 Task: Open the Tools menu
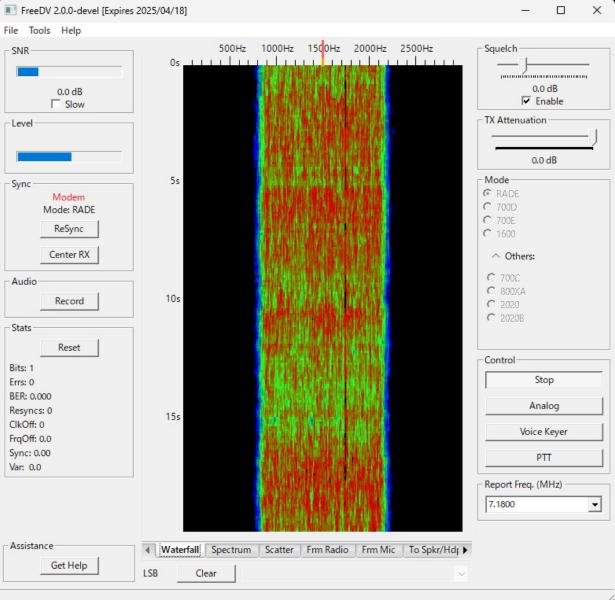[39, 30]
